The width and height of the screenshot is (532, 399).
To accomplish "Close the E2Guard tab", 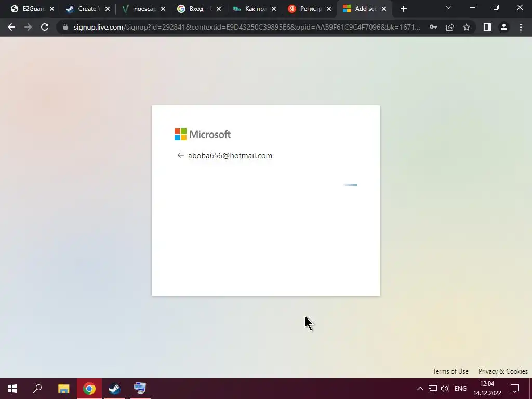I will click(x=52, y=9).
